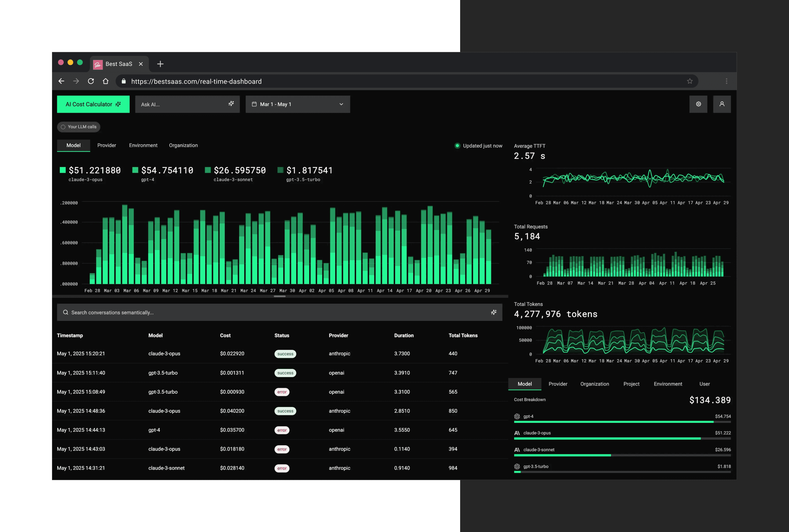Image resolution: width=789 pixels, height=532 pixels.
Task: Open the Project tab in cost breakdown panel
Action: tap(631, 384)
